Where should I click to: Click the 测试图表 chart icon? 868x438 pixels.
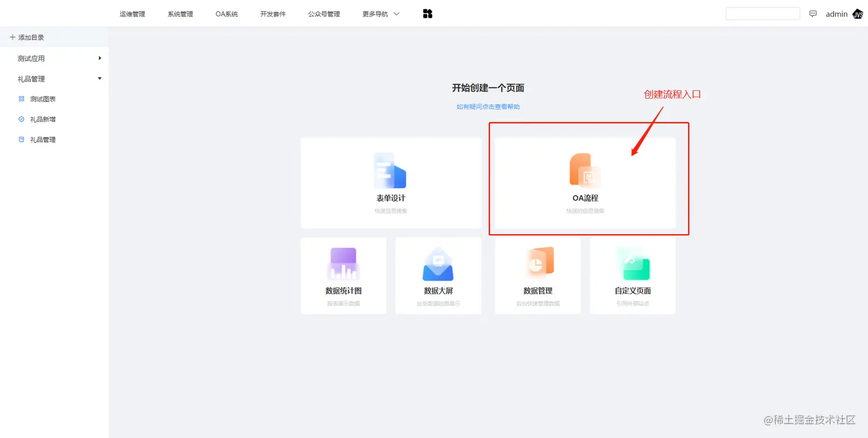21,99
